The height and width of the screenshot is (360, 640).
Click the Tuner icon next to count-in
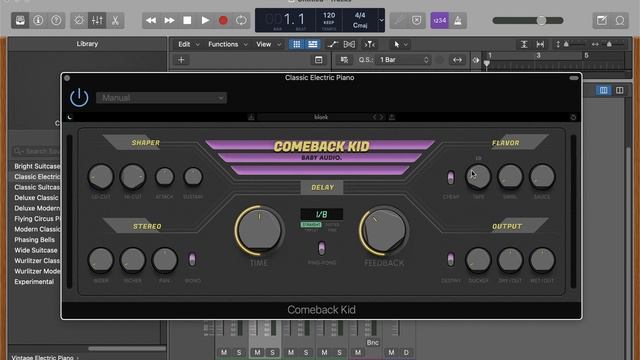[x=416, y=20]
